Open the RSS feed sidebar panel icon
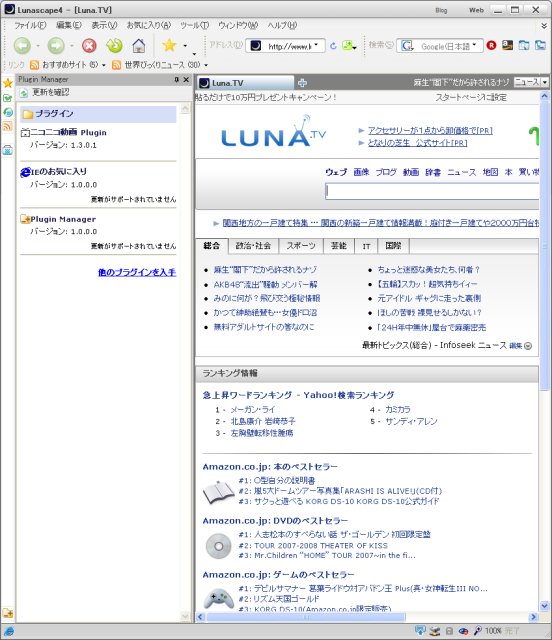552x640 pixels. [8, 126]
